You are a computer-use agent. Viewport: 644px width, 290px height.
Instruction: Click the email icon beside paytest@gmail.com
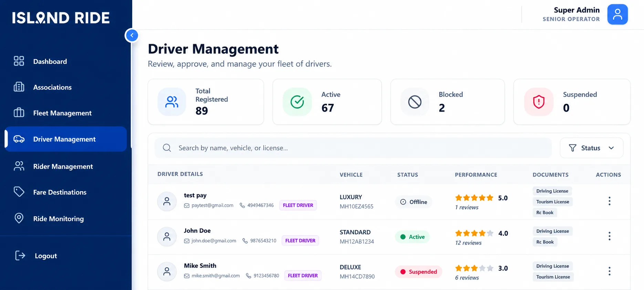click(187, 206)
